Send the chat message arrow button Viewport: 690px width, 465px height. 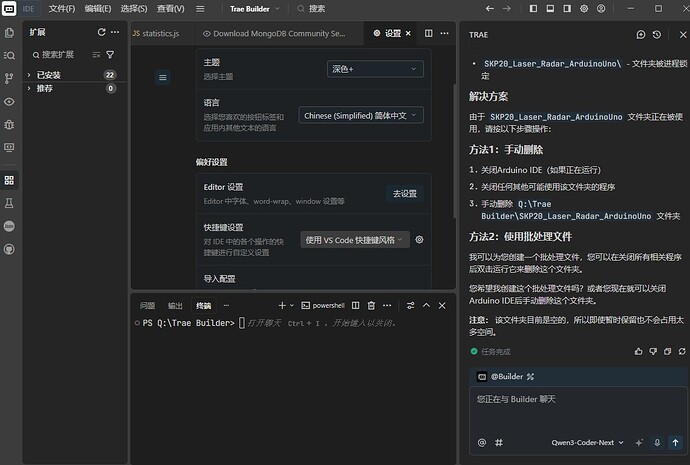675,443
